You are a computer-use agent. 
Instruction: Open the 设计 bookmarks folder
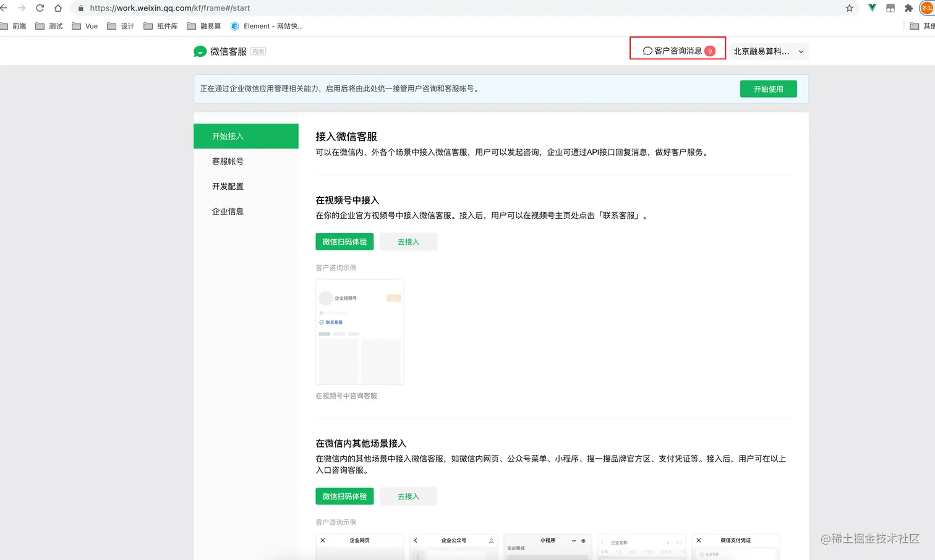coord(121,26)
